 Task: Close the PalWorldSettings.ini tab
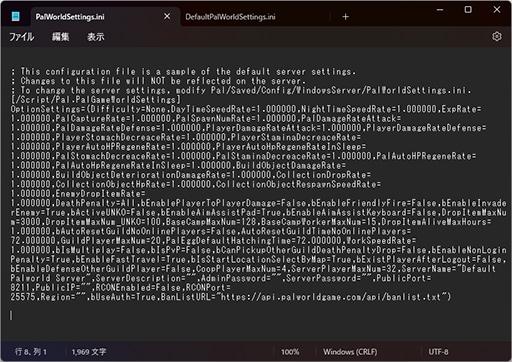167,16
